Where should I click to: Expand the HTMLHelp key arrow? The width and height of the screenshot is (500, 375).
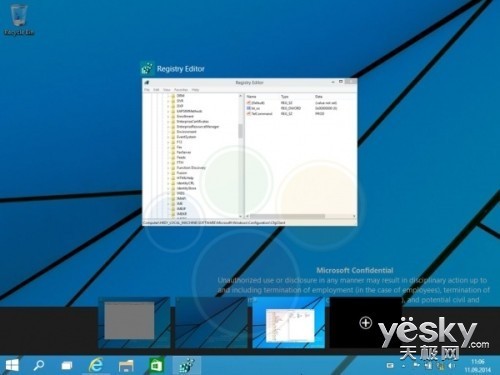point(168,178)
